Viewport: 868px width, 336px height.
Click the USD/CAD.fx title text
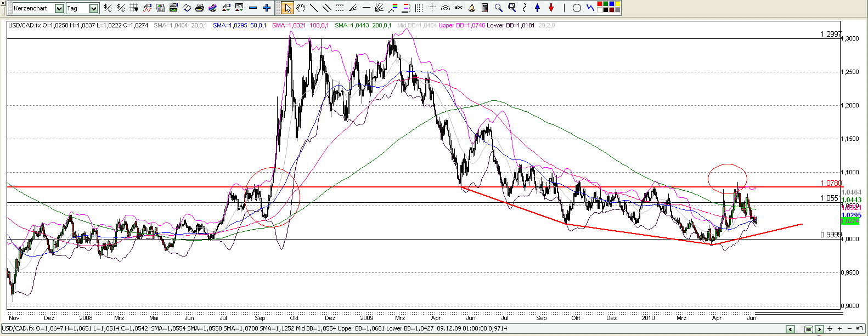[24, 25]
